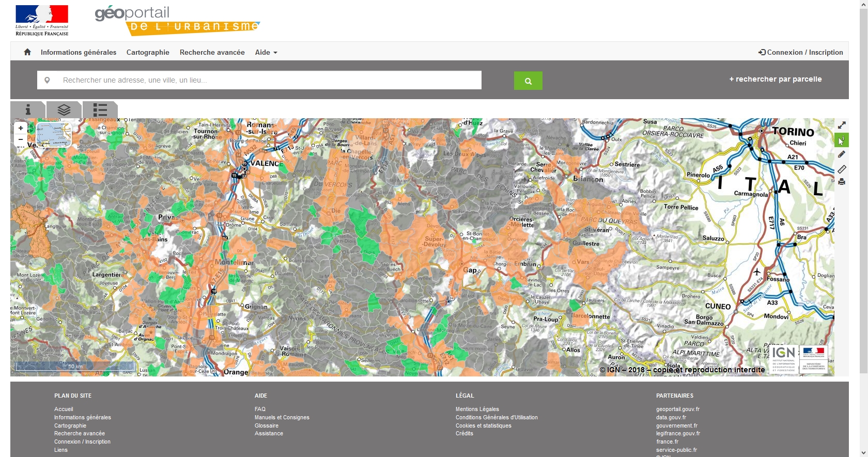Open footer link Cartographie
868x457 pixels.
(70, 426)
